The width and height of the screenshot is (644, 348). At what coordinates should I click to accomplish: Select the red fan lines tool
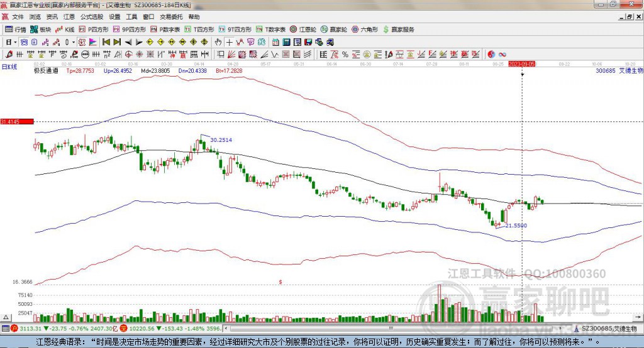tap(231, 54)
